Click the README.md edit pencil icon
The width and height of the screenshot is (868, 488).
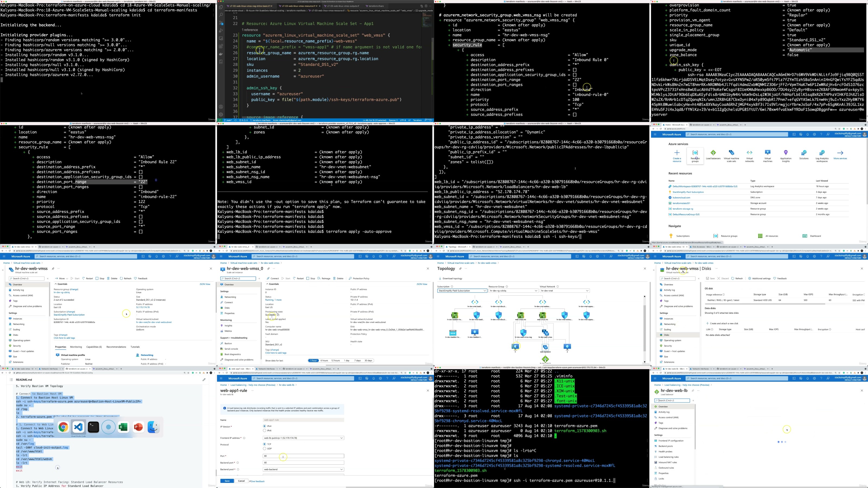tap(204, 380)
